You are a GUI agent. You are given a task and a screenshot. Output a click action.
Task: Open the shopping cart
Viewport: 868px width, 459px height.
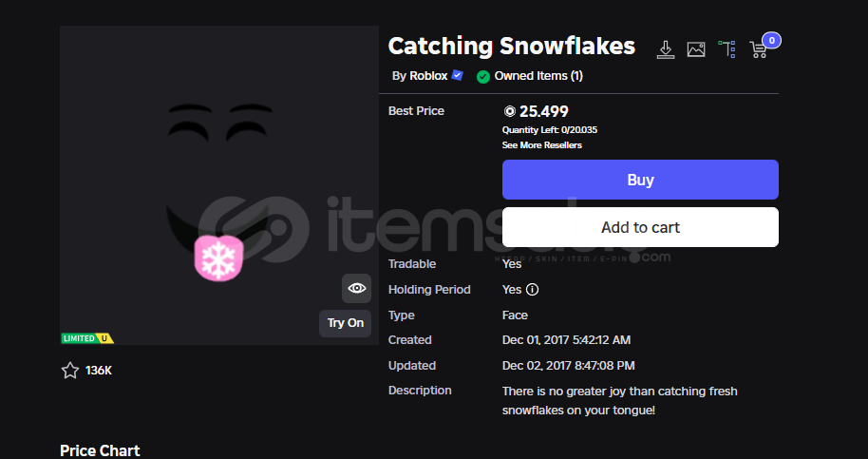point(758,49)
